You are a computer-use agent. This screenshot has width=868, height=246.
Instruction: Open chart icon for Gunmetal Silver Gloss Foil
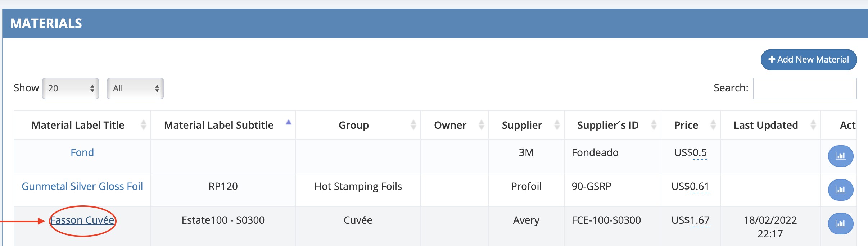(x=840, y=190)
